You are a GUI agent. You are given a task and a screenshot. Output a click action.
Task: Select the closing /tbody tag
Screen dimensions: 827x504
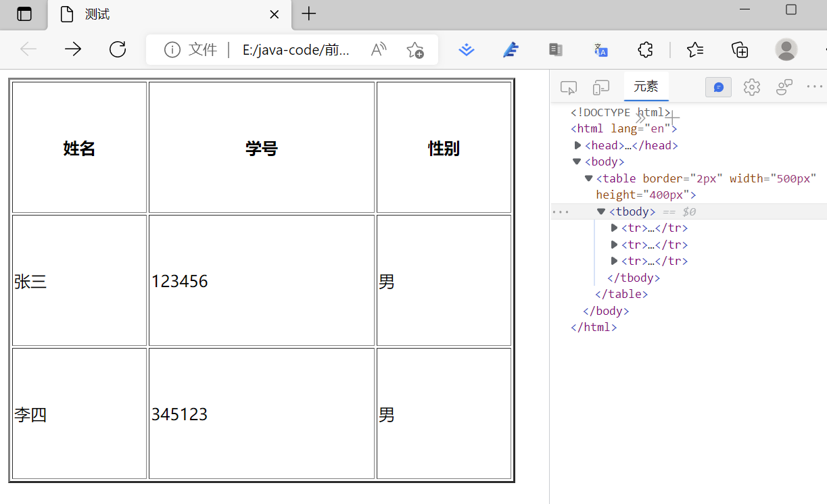point(634,278)
